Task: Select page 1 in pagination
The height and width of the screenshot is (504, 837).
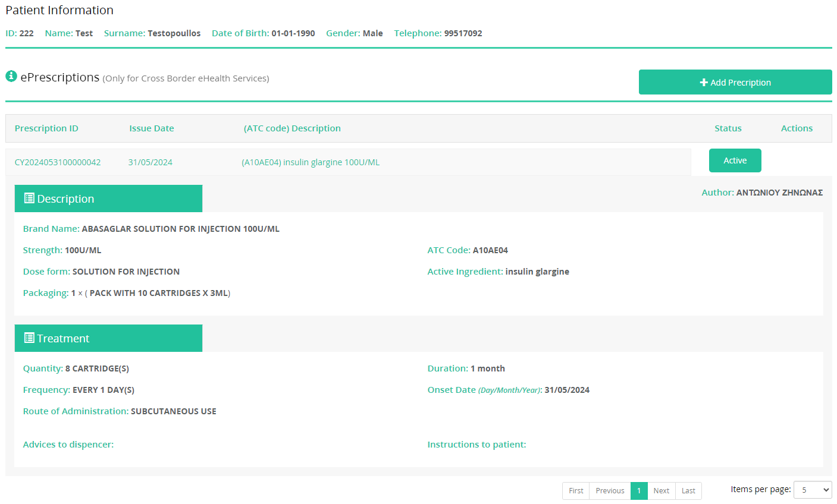Action: tap(639, 491)
